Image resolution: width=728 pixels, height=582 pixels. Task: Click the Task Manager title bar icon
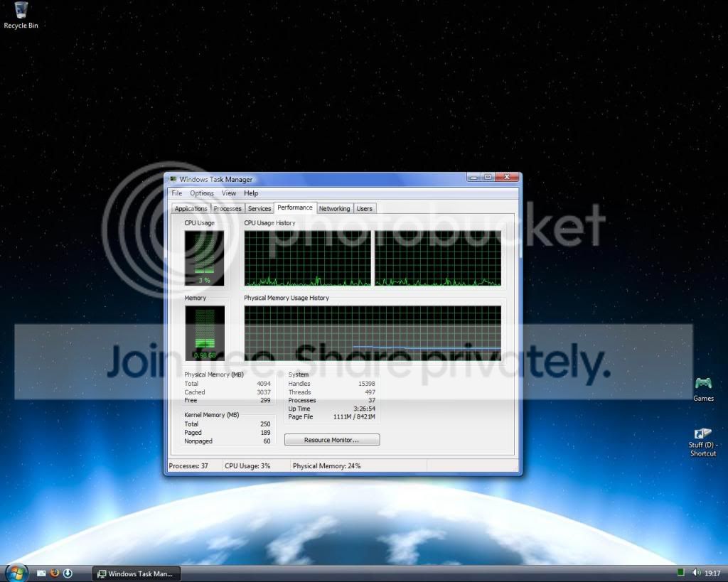coord(173,178)
